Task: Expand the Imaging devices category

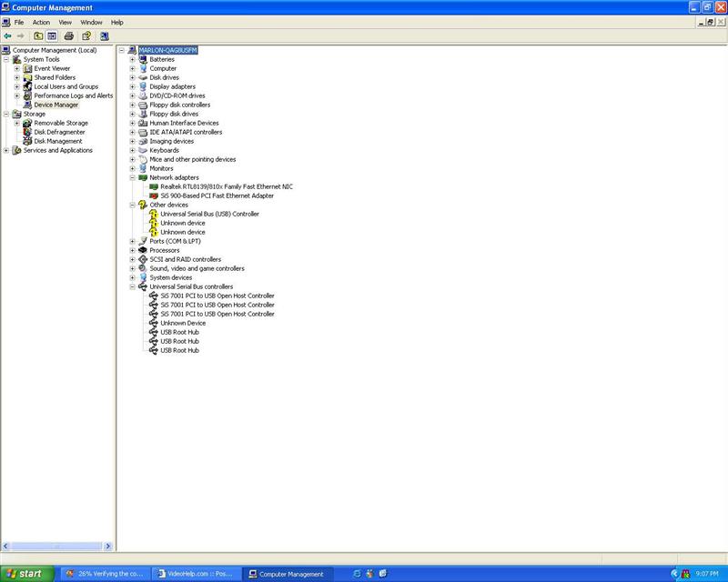Action: pyautogui.click(x=132, y=141)
